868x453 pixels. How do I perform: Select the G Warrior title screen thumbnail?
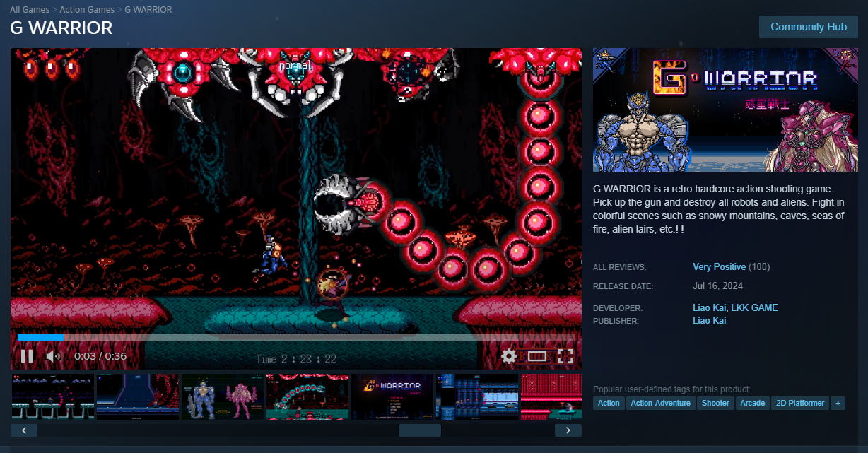tap(392, 397)
